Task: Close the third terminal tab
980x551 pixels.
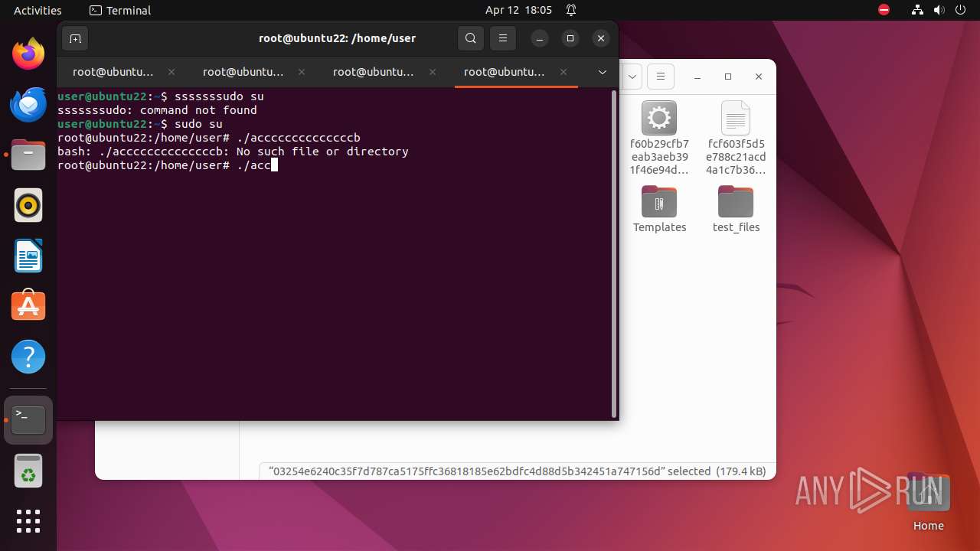Action: click(433, 72)
